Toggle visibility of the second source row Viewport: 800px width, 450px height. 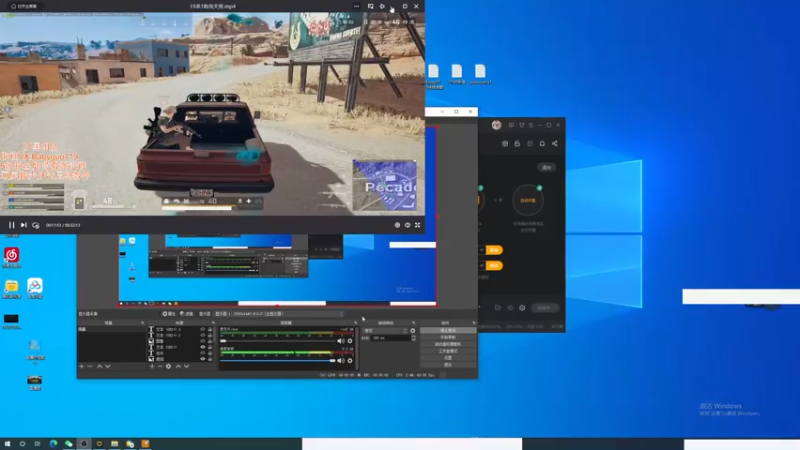[203, 335]
